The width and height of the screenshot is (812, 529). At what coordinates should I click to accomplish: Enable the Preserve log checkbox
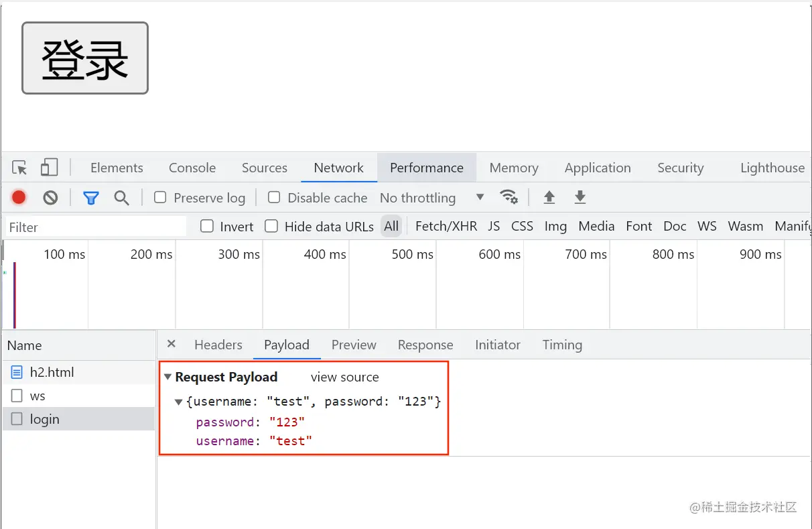(x=160, y=197)
